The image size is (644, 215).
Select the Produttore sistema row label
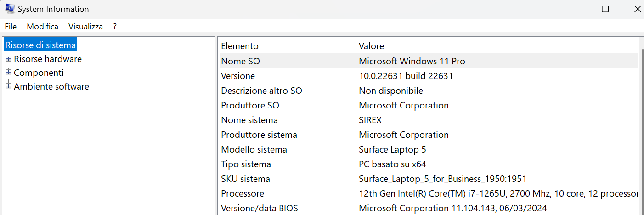(x=259, y=135)
